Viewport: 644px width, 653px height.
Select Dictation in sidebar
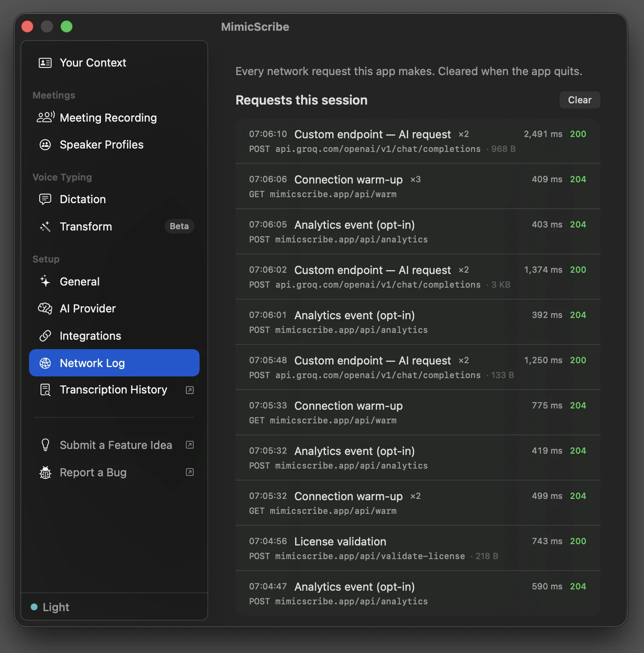click(114, 199)
